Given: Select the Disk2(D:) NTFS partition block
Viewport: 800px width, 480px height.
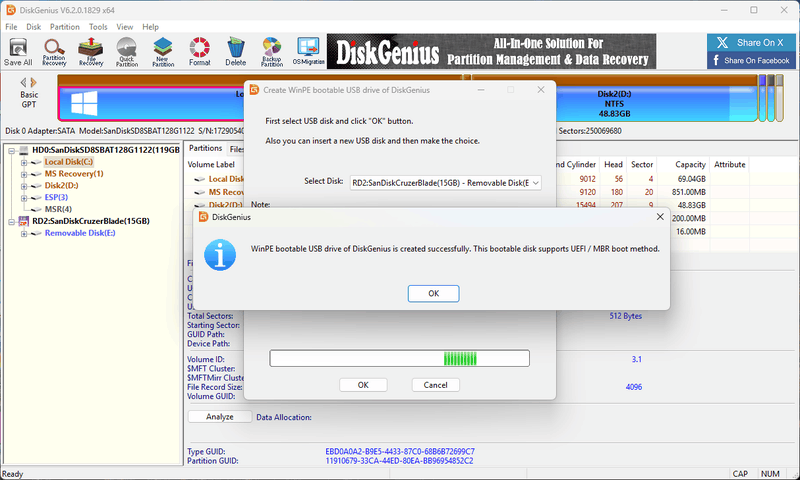Looking at the screenshot, I should [x=614, y=104].
